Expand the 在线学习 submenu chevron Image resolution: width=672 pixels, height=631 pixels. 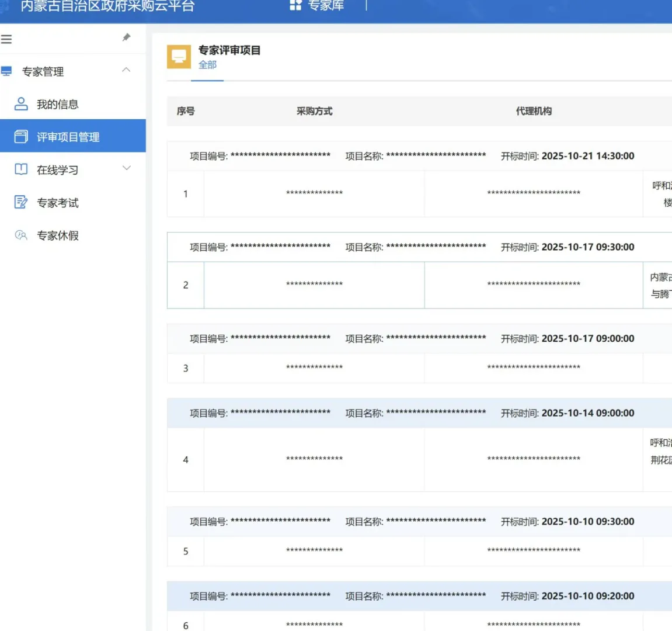pyautogui.click(x=126, y=168)
